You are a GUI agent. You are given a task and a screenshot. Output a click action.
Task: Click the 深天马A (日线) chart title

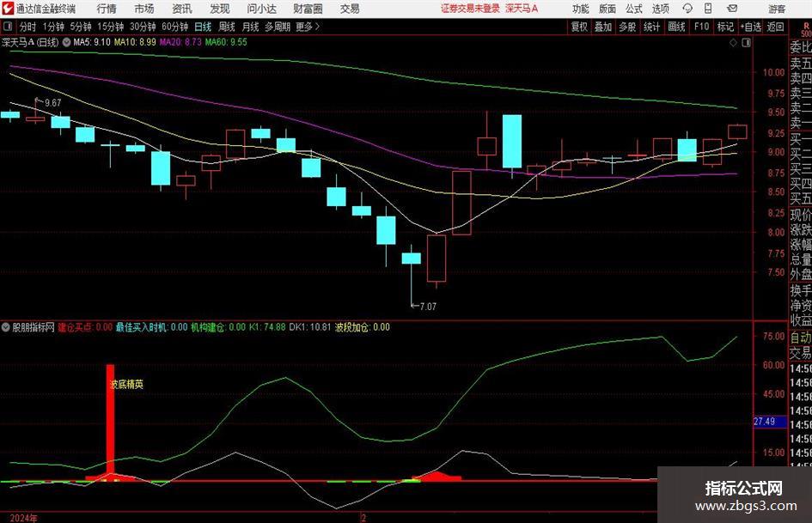tap(30, 42)
